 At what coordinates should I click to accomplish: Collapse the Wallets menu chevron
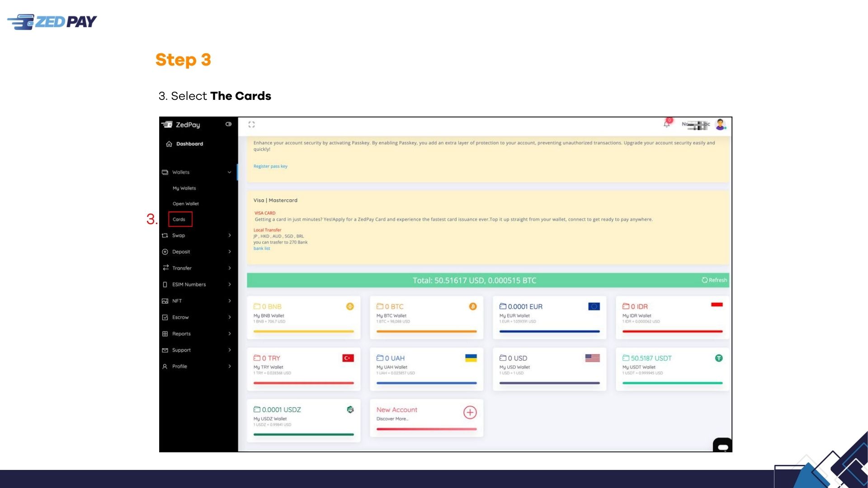click(230, 172)
